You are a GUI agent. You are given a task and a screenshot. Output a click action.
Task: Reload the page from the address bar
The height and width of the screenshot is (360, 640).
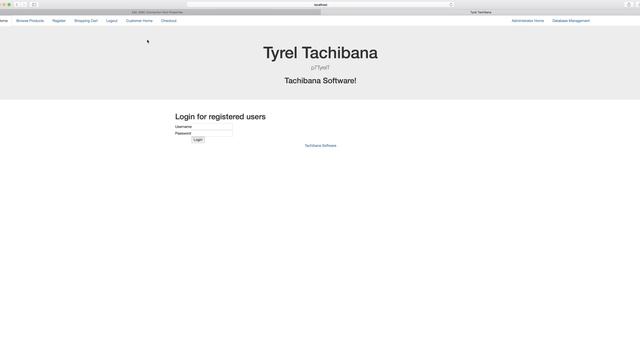[x=451, y=4]
